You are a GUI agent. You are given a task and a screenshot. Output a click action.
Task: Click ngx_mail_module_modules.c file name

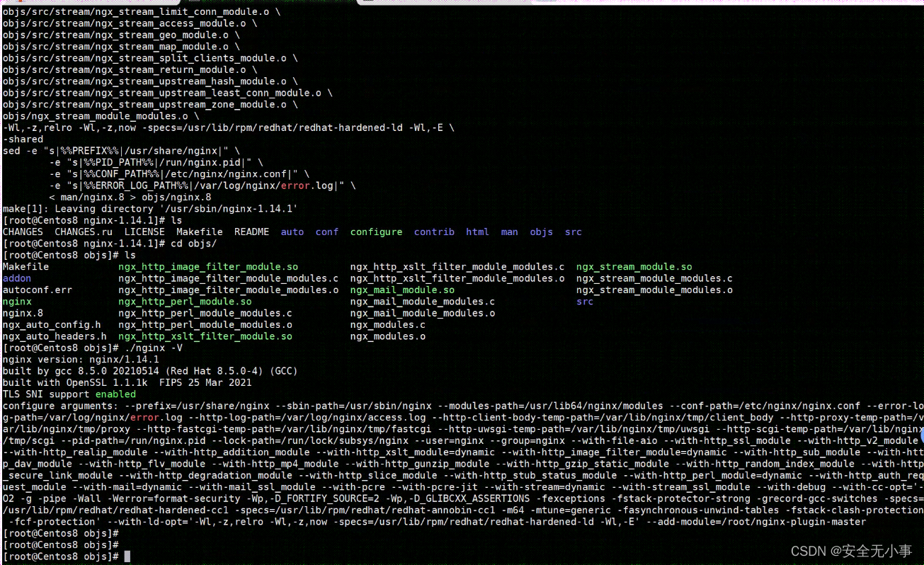pos(423,302)
